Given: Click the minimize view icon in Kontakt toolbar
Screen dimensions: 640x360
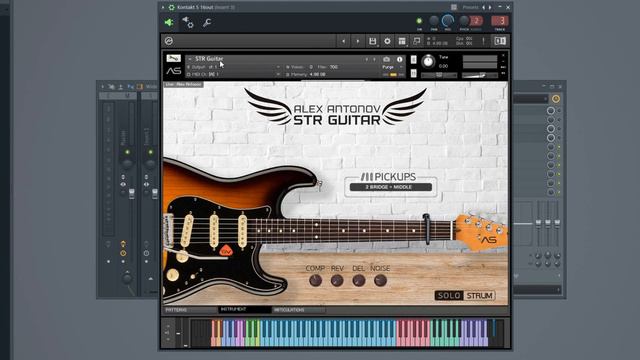Looking at the screenshot, I should click(416, 41).
